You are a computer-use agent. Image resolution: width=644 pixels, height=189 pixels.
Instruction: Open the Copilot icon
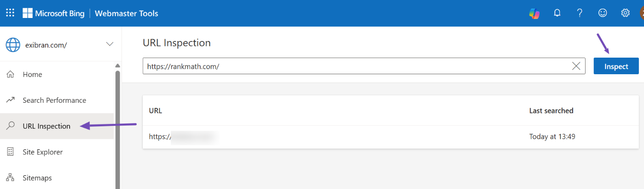[534, 13]
